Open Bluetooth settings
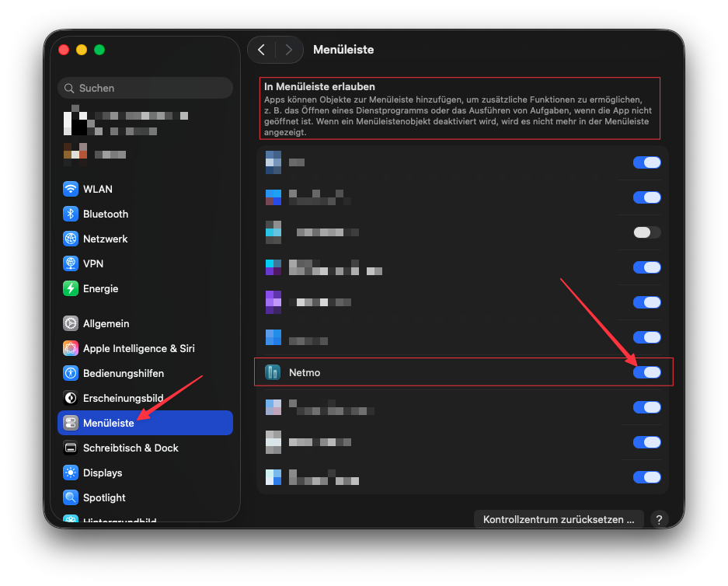This screenshot has width=728, height=586. point(145,214)
